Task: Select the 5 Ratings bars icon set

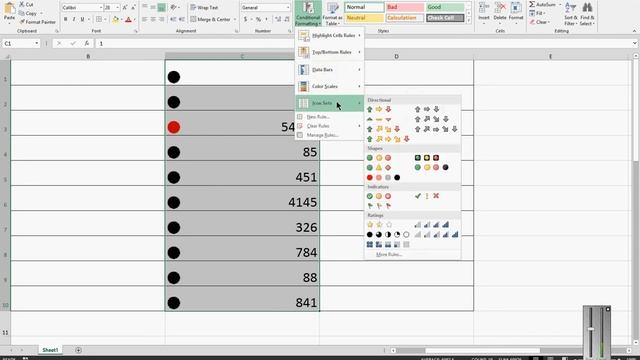Action: [436, 235]
